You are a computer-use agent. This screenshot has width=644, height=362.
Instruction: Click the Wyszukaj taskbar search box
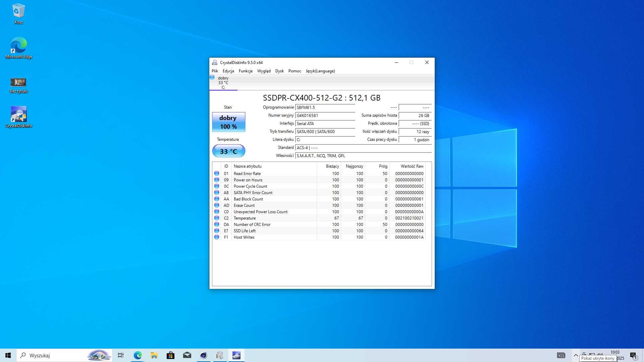[x=64, y=355]
